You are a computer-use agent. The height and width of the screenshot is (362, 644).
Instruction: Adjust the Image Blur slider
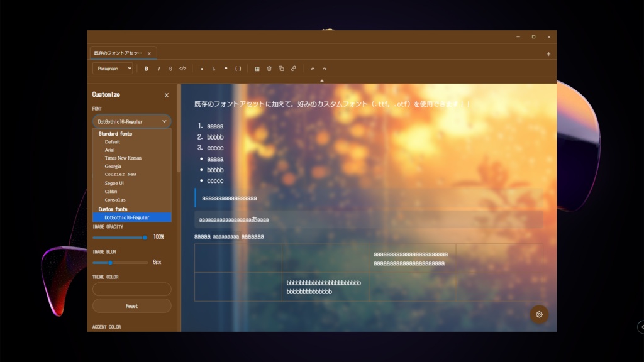120,263
